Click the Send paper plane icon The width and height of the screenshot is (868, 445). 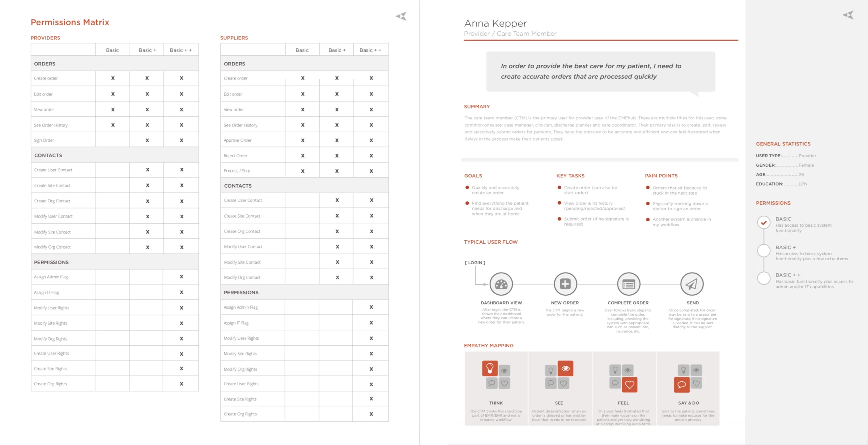point(692,284)
